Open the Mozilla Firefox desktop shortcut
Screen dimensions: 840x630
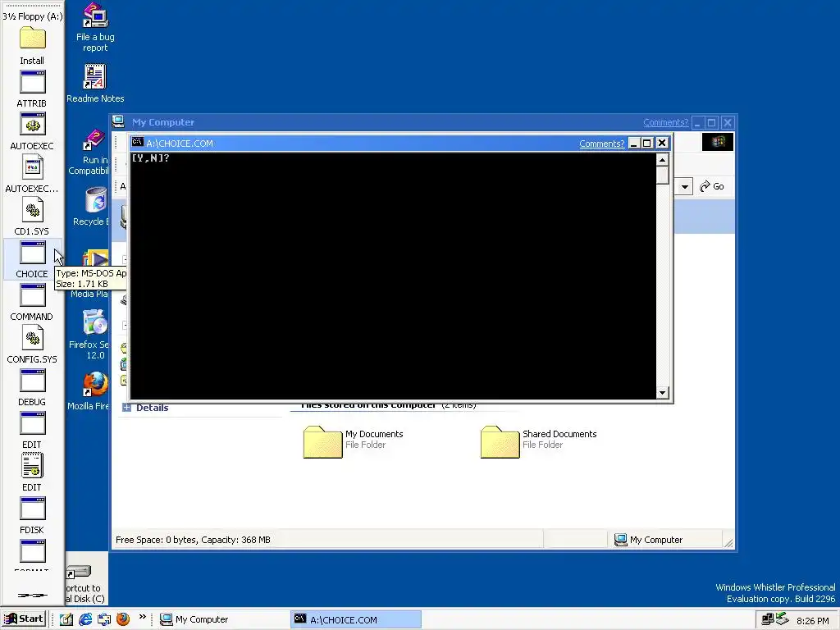coord(95,385)
